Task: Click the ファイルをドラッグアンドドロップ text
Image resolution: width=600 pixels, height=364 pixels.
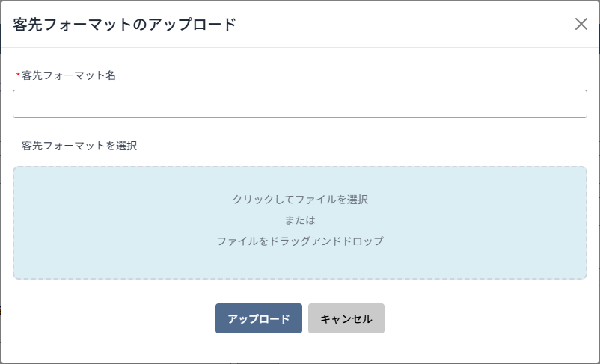Action: [x=300, y=241]
